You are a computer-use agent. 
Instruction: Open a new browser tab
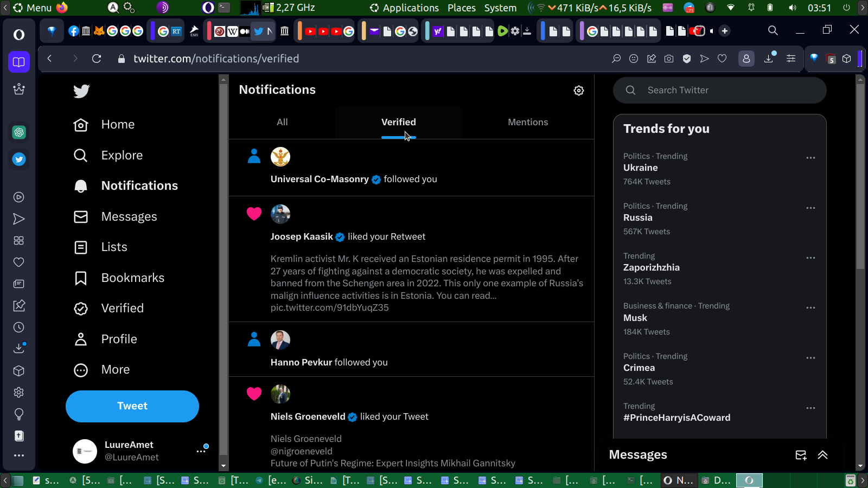[x=725, y=31]
